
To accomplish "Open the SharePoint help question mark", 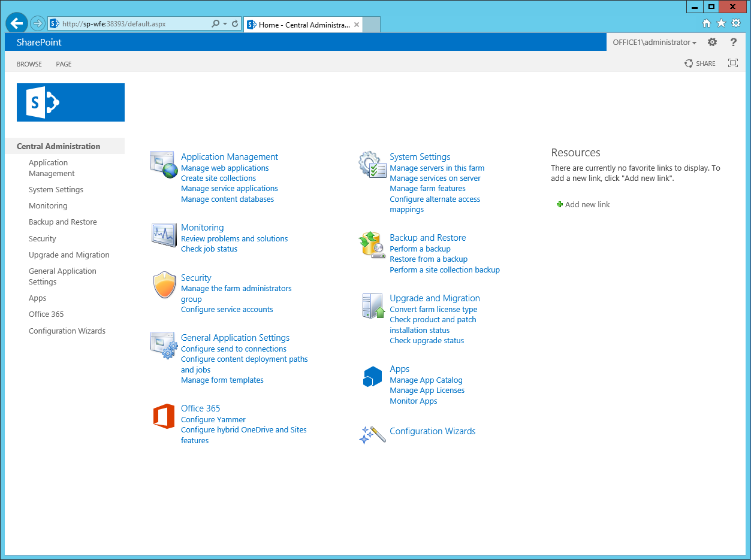I will [734, 43].
